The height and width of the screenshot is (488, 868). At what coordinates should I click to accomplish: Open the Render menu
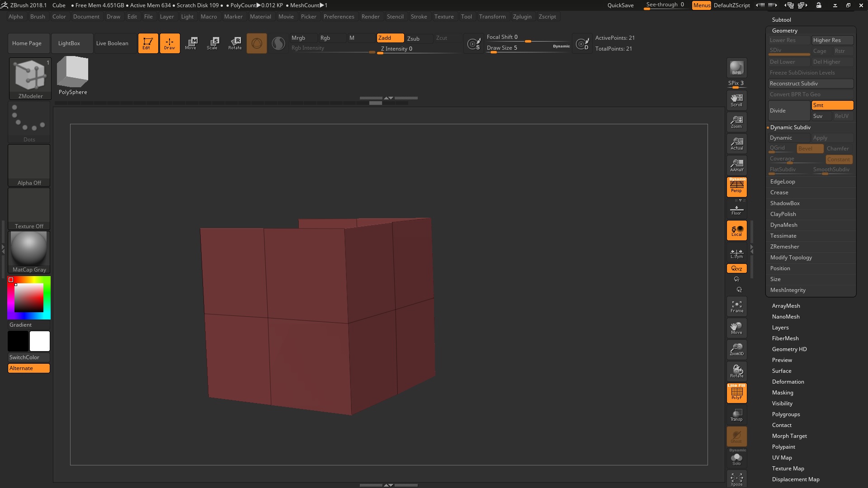[370, 17]
